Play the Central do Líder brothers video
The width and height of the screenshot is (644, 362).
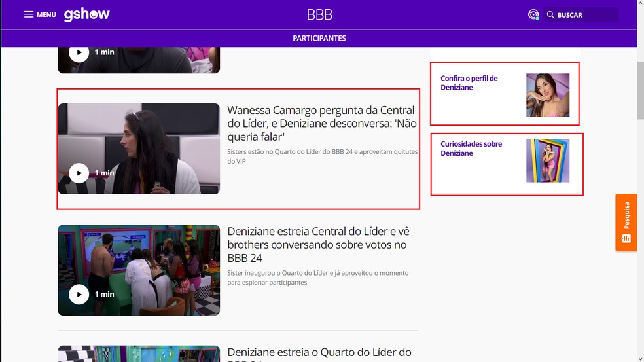[79, 294]
